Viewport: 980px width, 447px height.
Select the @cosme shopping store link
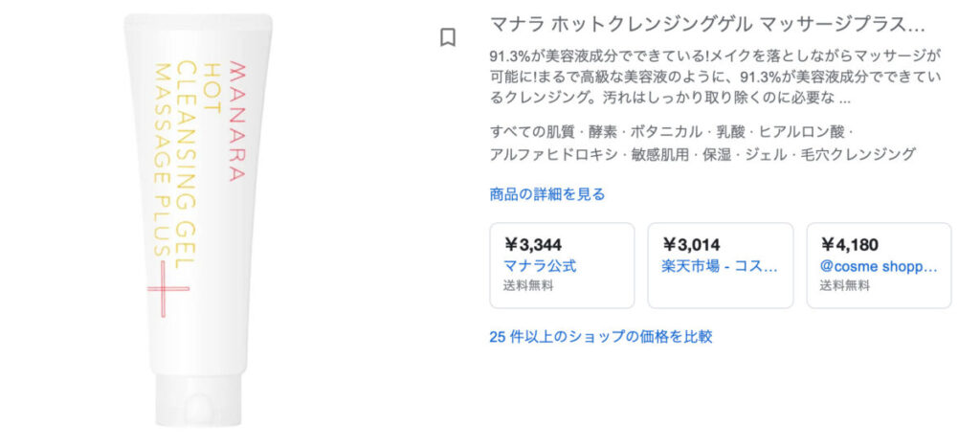[880, 266]
